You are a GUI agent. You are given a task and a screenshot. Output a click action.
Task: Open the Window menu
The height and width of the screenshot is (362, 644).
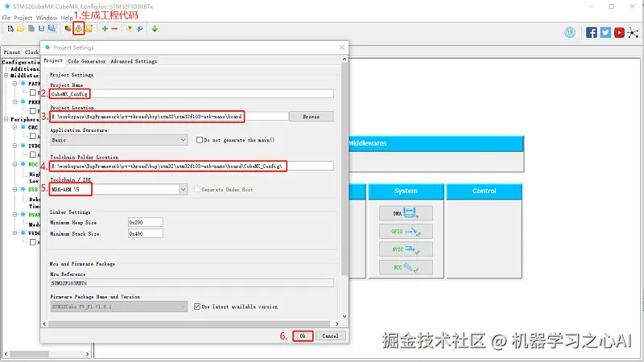tap(47, 18)
